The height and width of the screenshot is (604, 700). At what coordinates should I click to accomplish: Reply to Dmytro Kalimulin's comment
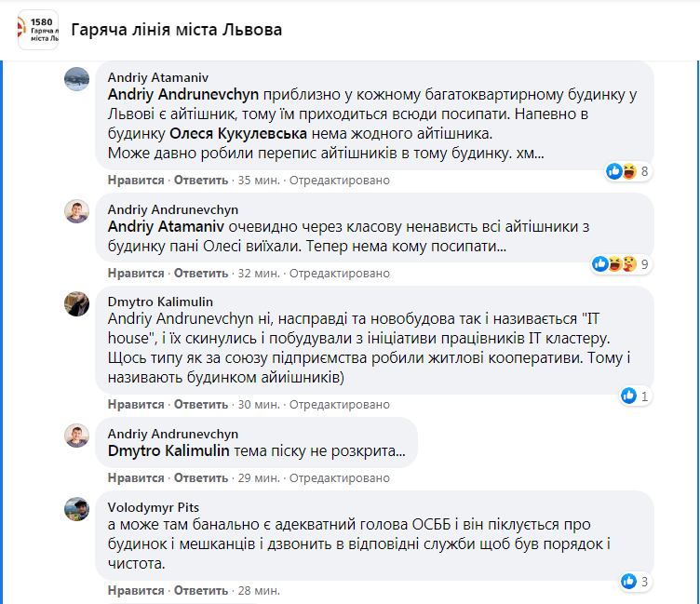201,404
